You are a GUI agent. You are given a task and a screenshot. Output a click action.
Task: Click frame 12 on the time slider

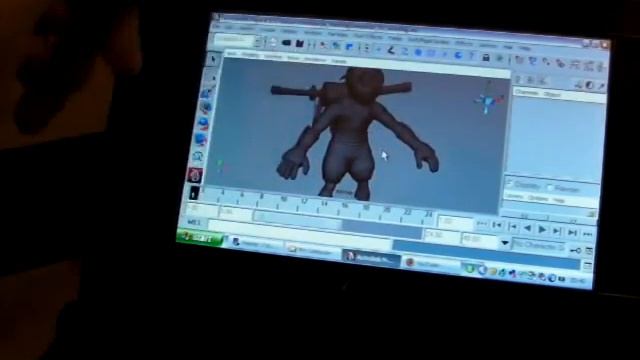[x=304, y=202]
